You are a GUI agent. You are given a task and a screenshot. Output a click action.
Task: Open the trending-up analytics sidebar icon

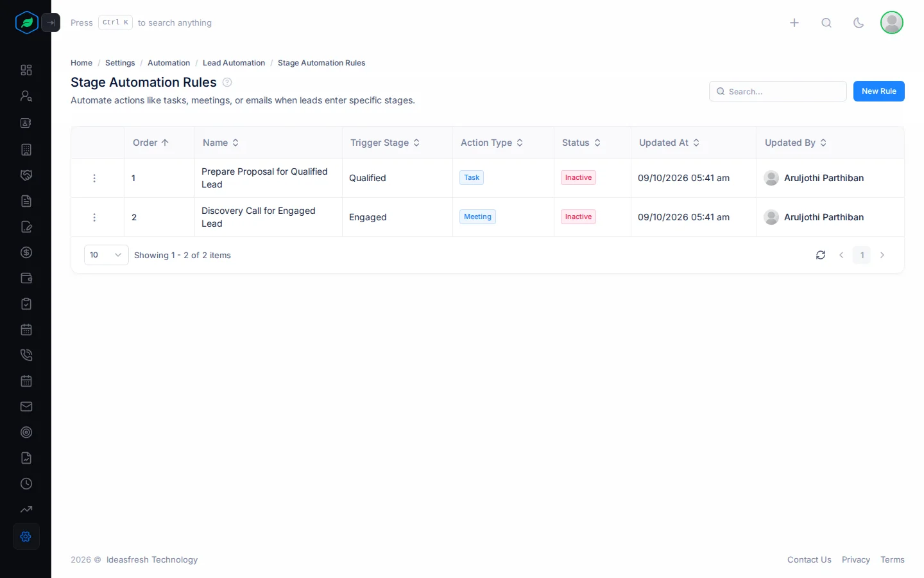click(26, 509)
